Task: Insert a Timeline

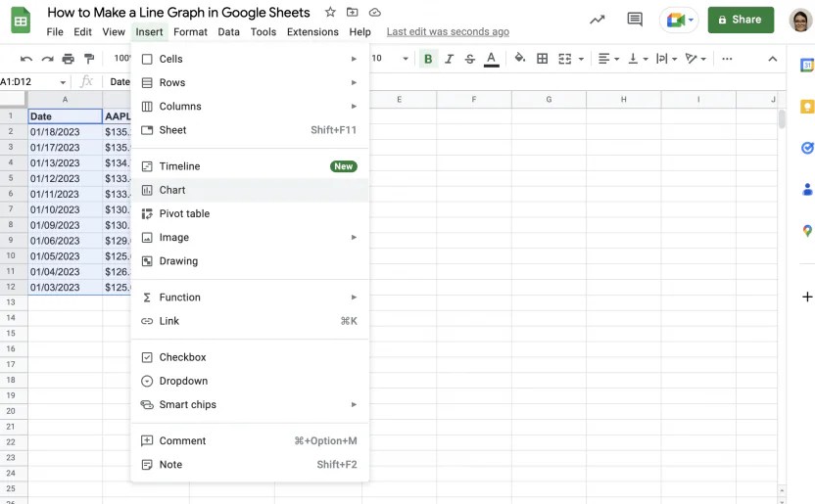Action: 250,166
